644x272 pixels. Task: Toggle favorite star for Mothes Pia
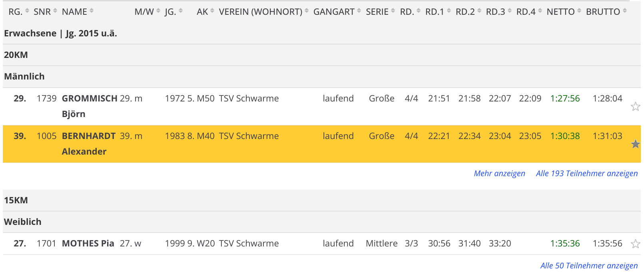[x=635, y=244]
